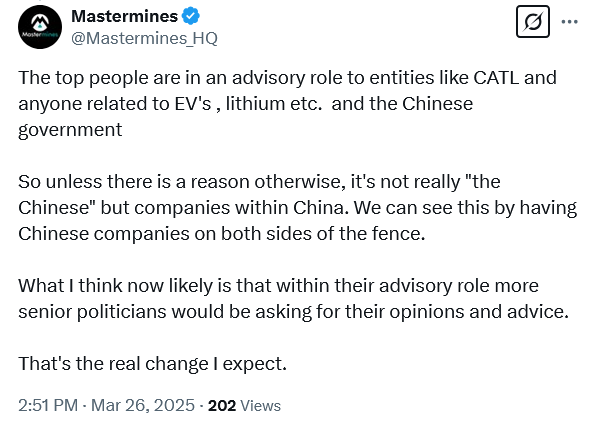Click 'That's the real change I expect.'
Image resolution: width=598 pixels, height=422 pixels.
[152, 364]
